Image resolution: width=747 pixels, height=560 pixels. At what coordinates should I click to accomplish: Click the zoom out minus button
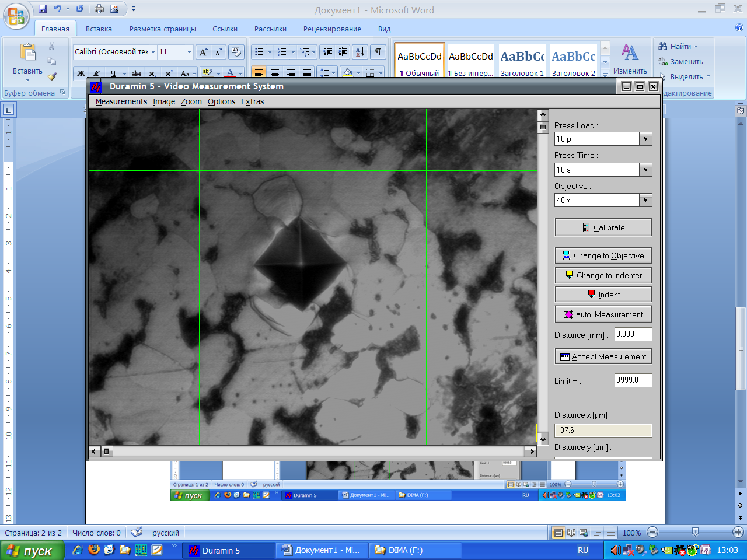[652, 532]
